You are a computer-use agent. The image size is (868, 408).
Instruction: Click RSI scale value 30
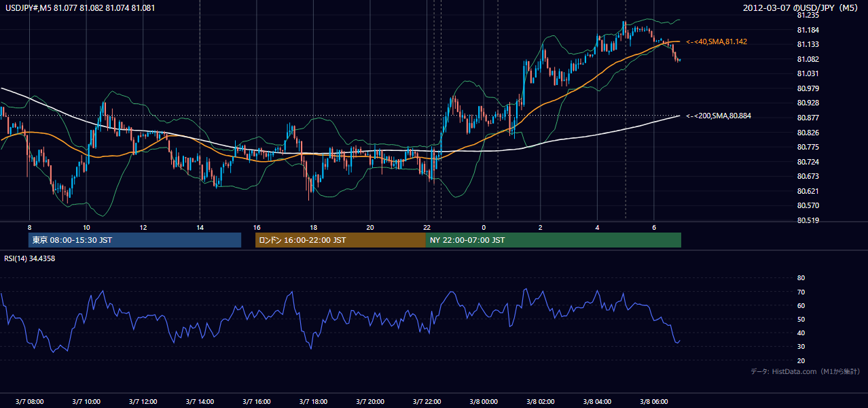pos(801,347)
